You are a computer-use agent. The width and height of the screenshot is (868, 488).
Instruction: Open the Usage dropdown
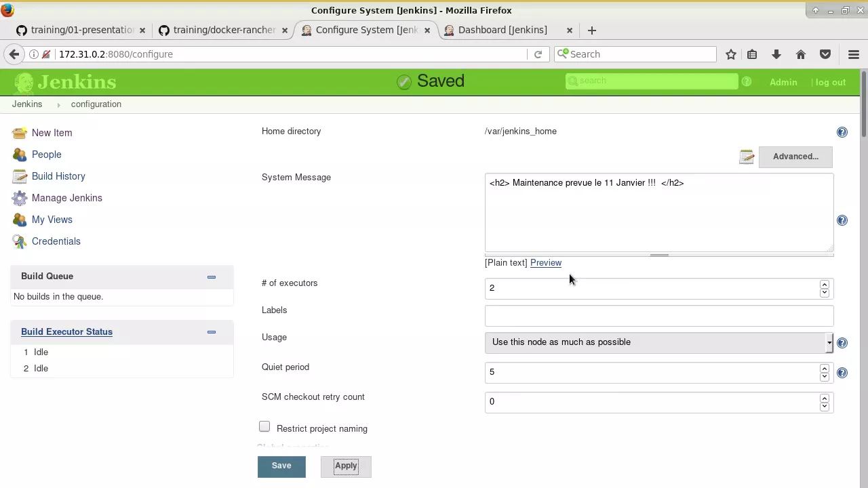pos(659,342)
